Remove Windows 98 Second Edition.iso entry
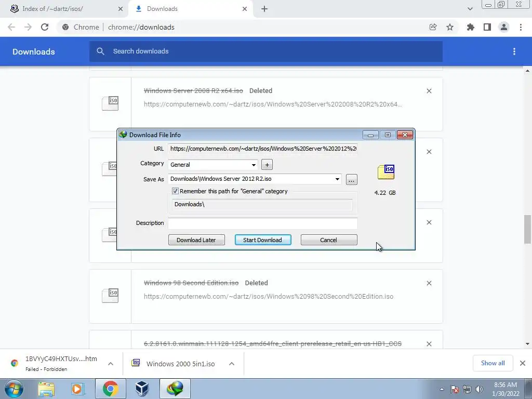Screen dimensions: 532x399 pyautogui.click(x=429, y=283)
